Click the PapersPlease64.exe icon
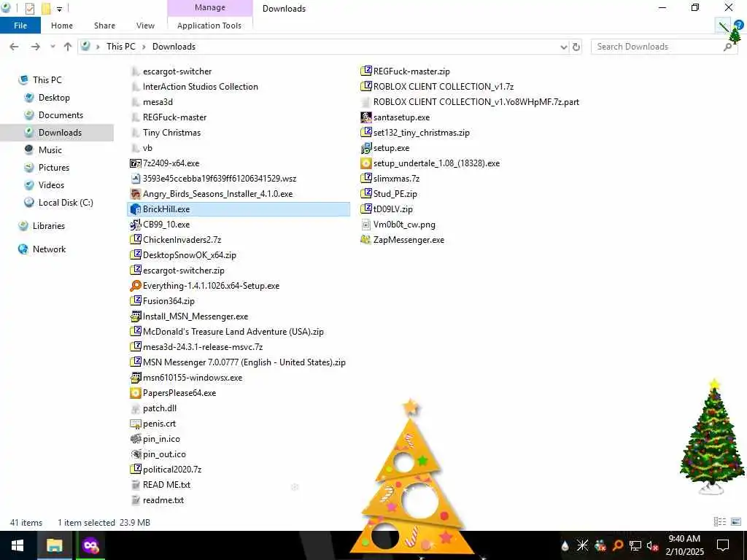 135,393
